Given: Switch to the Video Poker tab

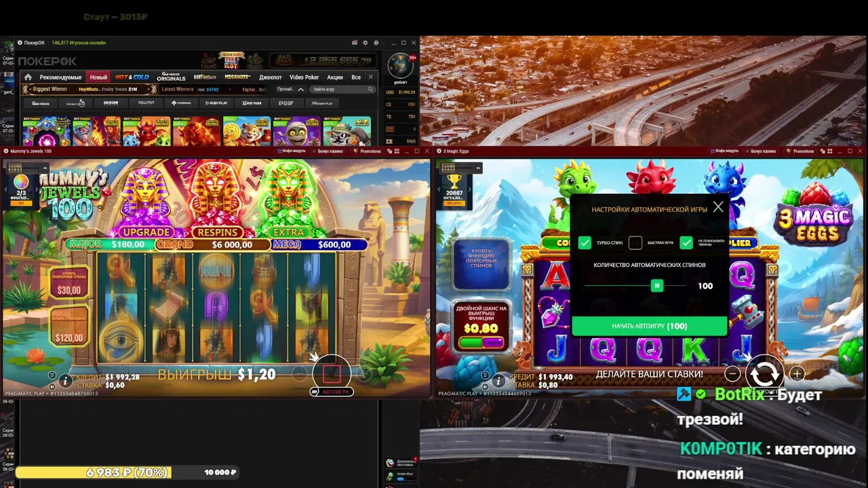Looking at the screenshot, I should pyautogui.click(x=304, y=77).
